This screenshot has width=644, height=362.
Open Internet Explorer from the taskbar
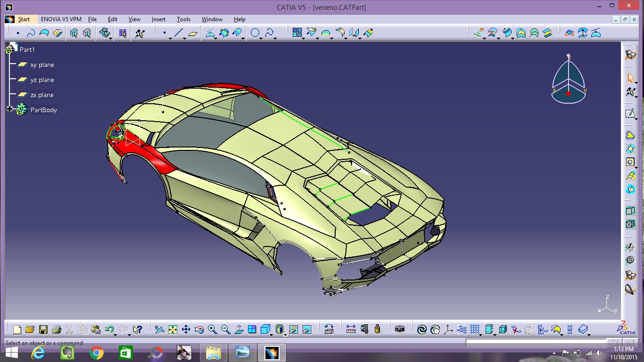click(38, 353)
